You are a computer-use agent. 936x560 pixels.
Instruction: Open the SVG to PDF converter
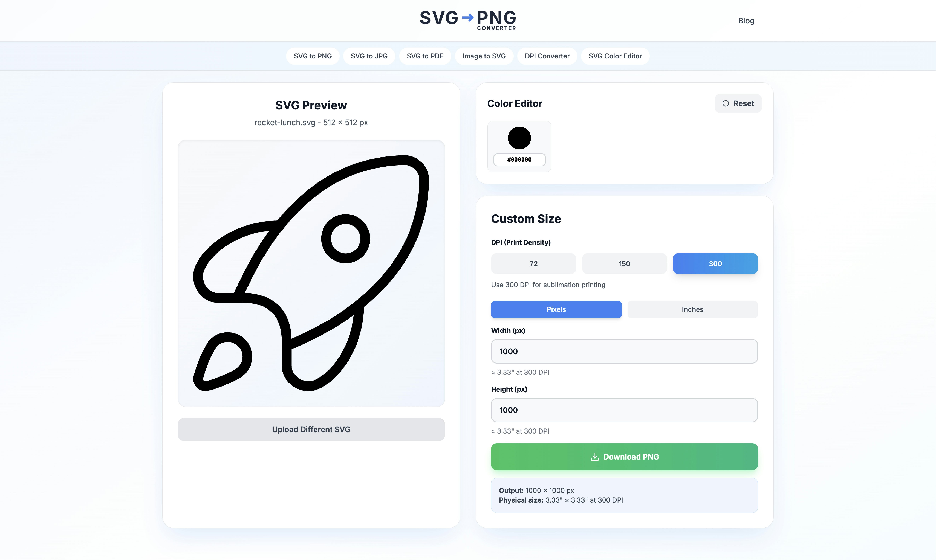click(425, 56)
